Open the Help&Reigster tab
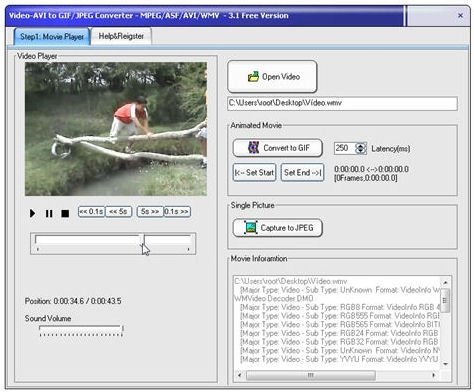The image size is (474, 392). (121, 36)
